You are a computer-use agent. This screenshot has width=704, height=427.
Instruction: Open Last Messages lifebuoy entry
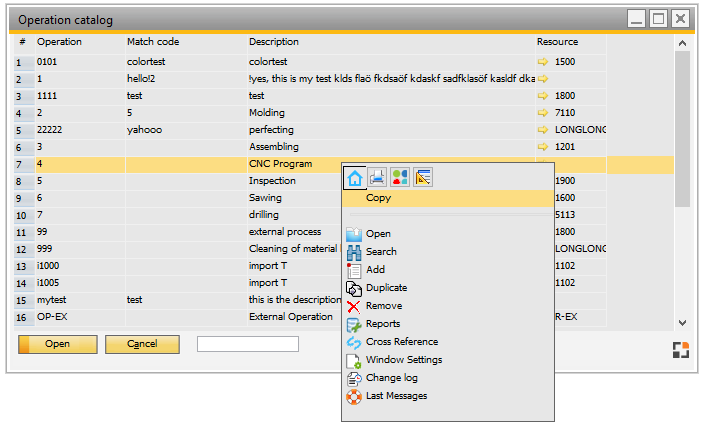point(396,396)
